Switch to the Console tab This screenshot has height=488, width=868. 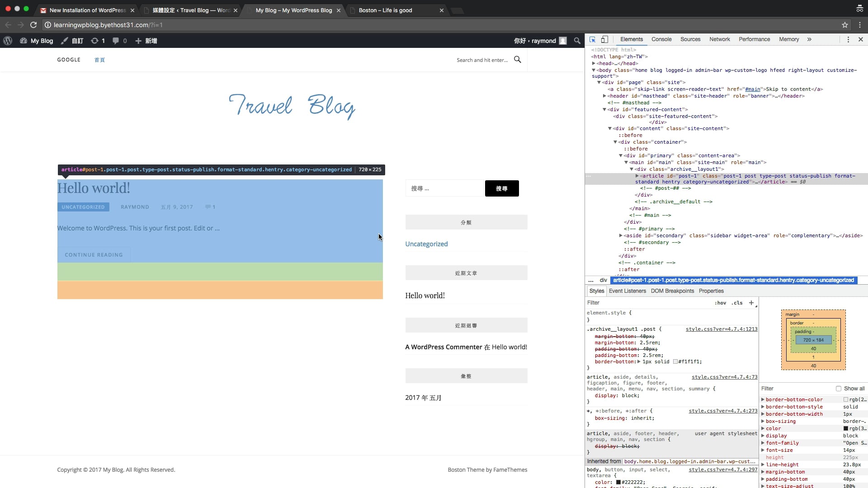tap(661, 39)
